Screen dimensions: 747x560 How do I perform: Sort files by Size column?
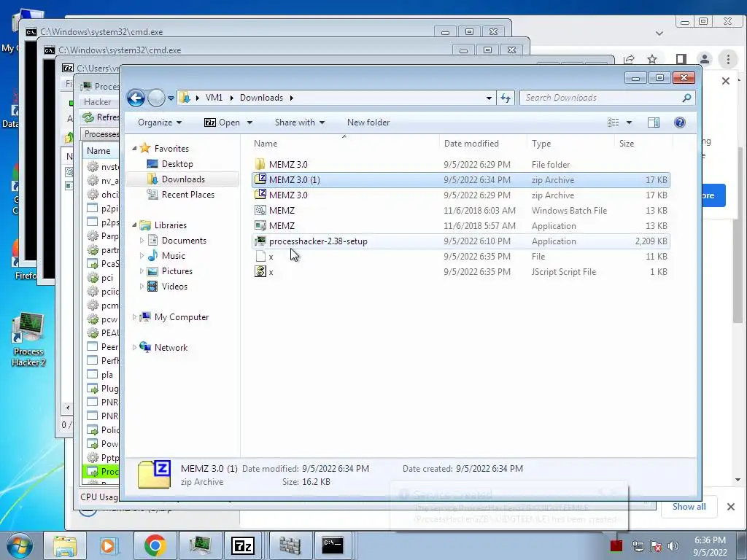tap(643, 144)
